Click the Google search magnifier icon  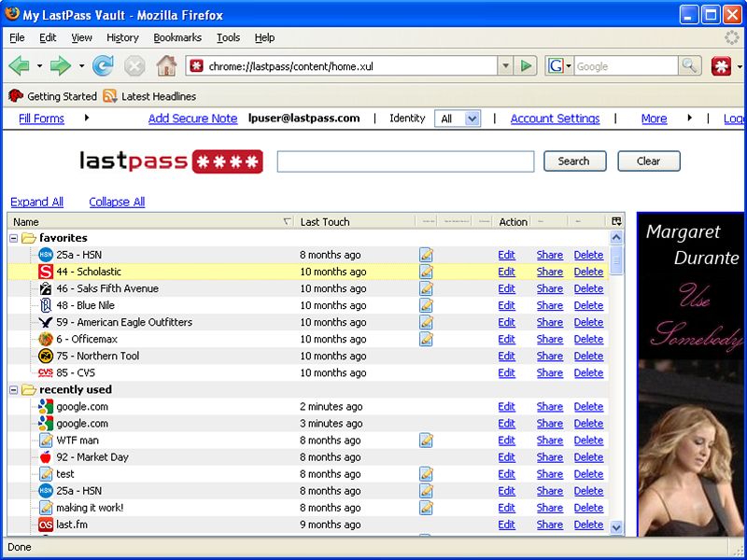690,66
